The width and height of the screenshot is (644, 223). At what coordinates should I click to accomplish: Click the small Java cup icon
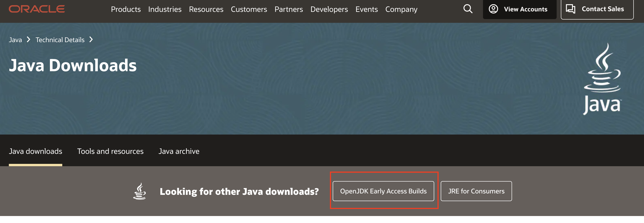coord(139,191)
